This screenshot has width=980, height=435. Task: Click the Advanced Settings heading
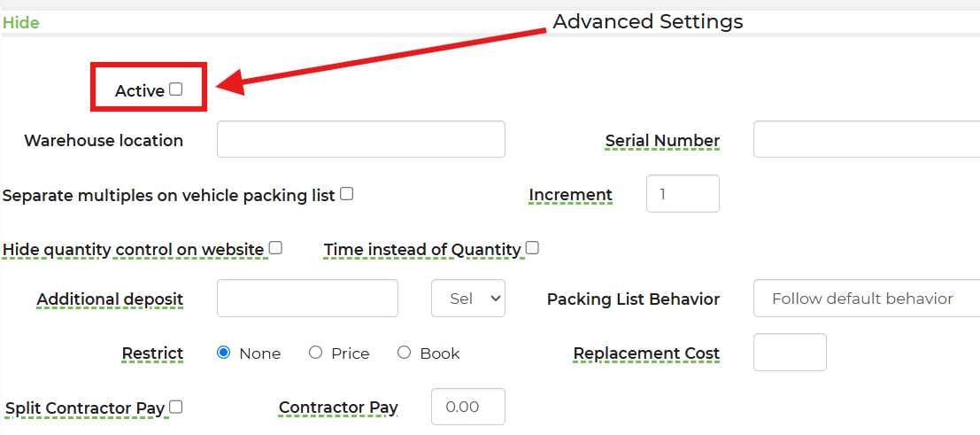click(648, 22)
